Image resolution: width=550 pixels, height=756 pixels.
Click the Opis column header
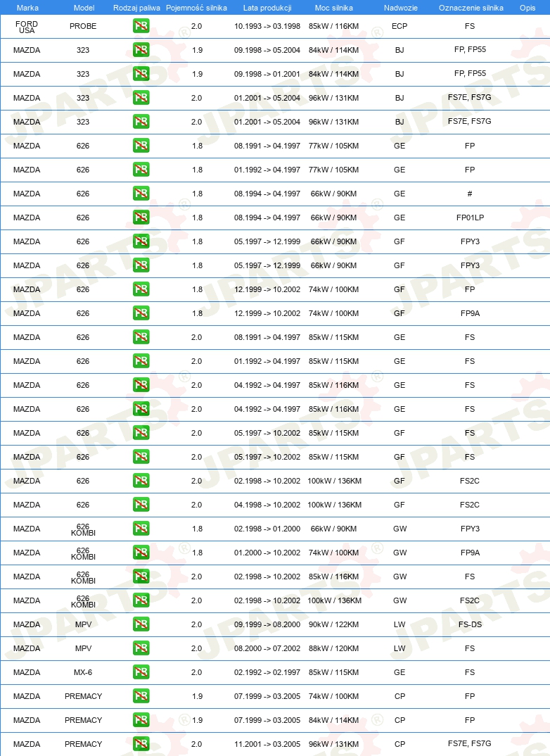coord(528,8)
